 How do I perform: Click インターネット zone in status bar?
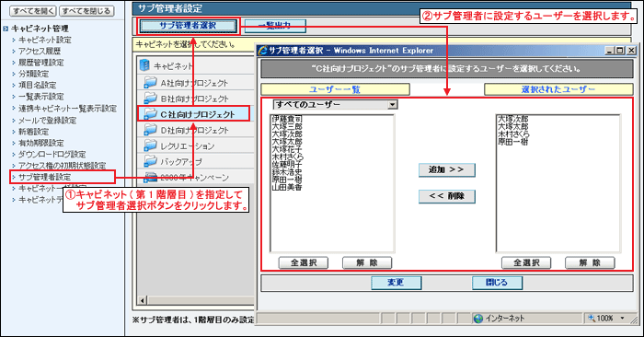(505, 318)
